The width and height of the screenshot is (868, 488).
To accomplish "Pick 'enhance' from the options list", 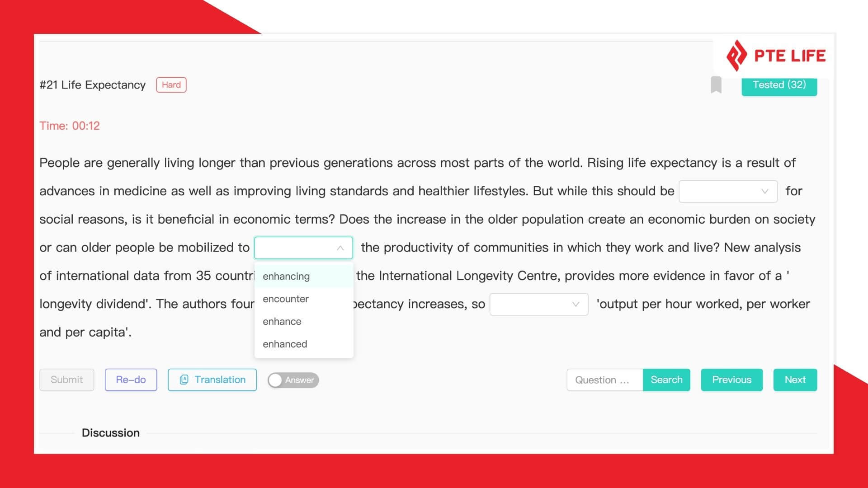I will 303,321.
